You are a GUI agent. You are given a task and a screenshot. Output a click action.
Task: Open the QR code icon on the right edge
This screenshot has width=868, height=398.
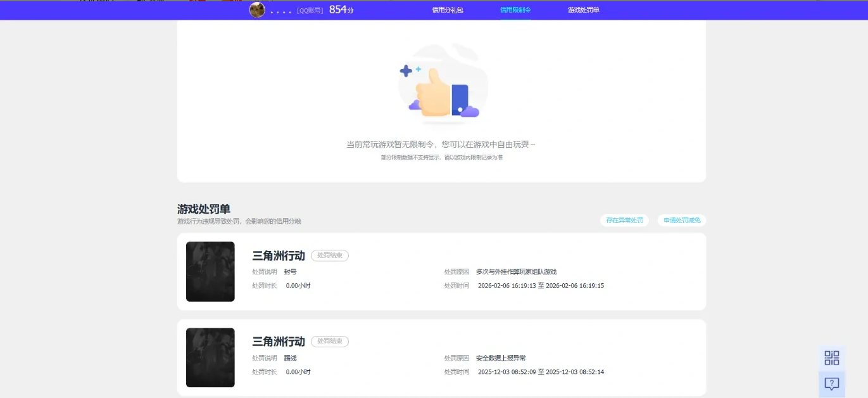[x=832, y=357]
